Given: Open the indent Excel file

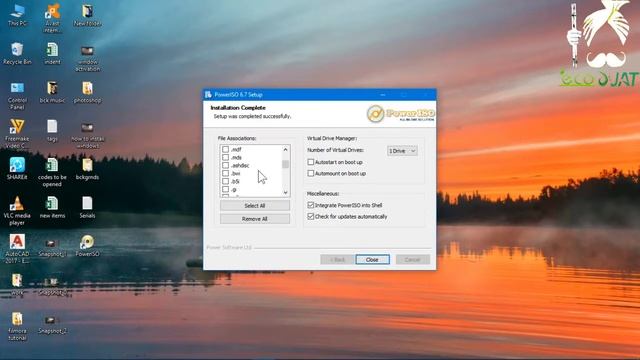Looking at the screenshot, I should pyautogui.click(x=52, y=53).
